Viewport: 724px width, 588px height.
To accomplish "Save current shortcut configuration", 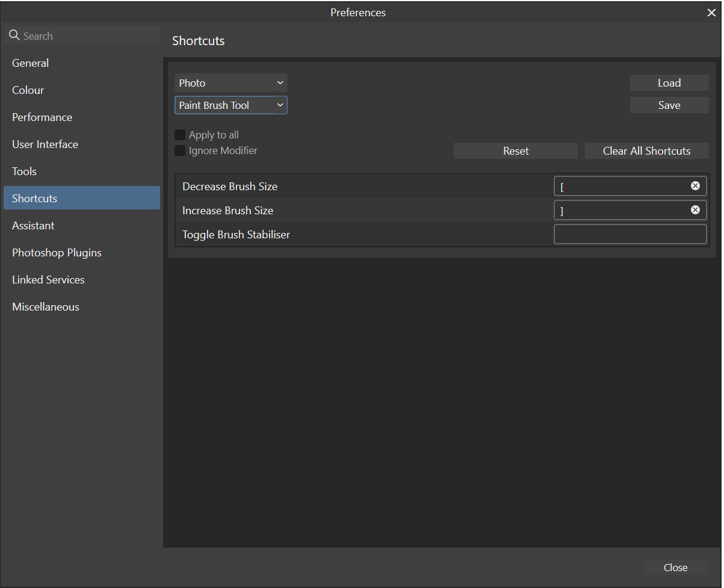I will [669, 105].
